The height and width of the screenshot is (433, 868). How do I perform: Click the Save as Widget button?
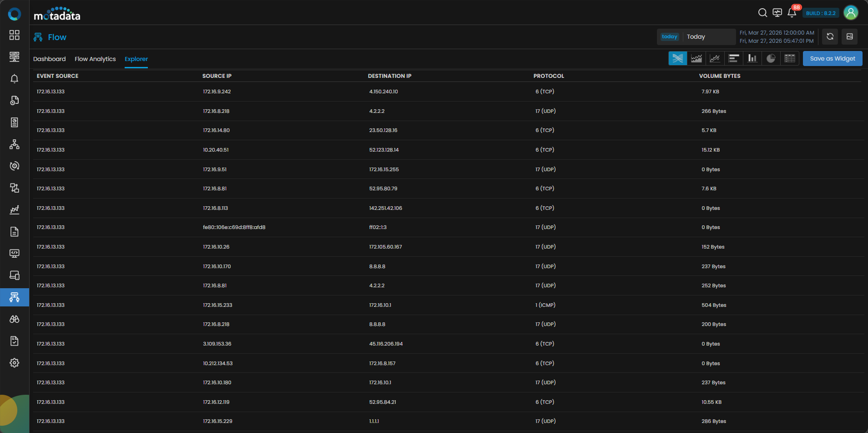point(832,59)
